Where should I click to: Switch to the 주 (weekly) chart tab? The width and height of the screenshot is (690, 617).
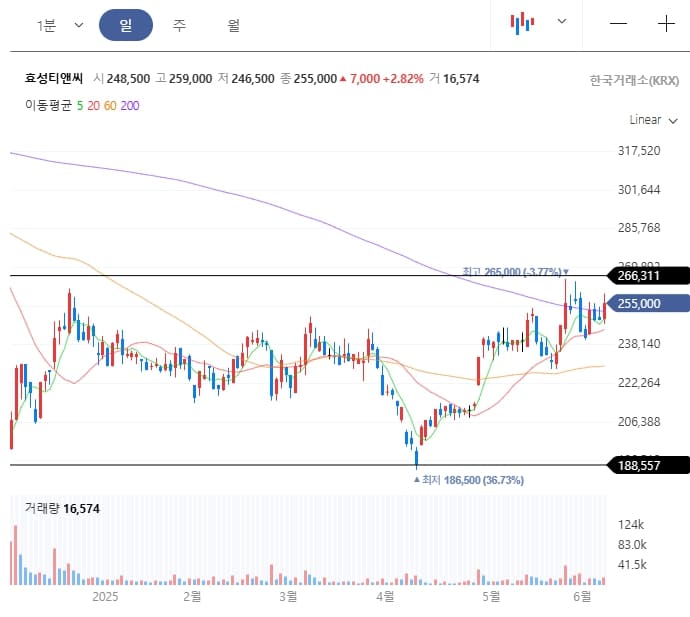pyautogui.click(x=179, y=25)
